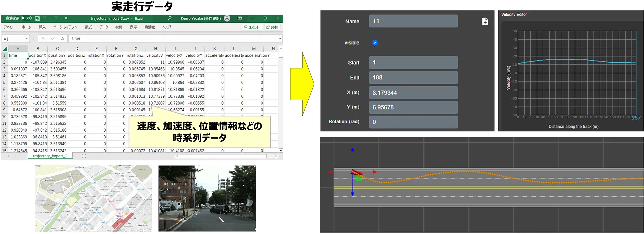Click the 共有 (Share) button

pos(272,27)
